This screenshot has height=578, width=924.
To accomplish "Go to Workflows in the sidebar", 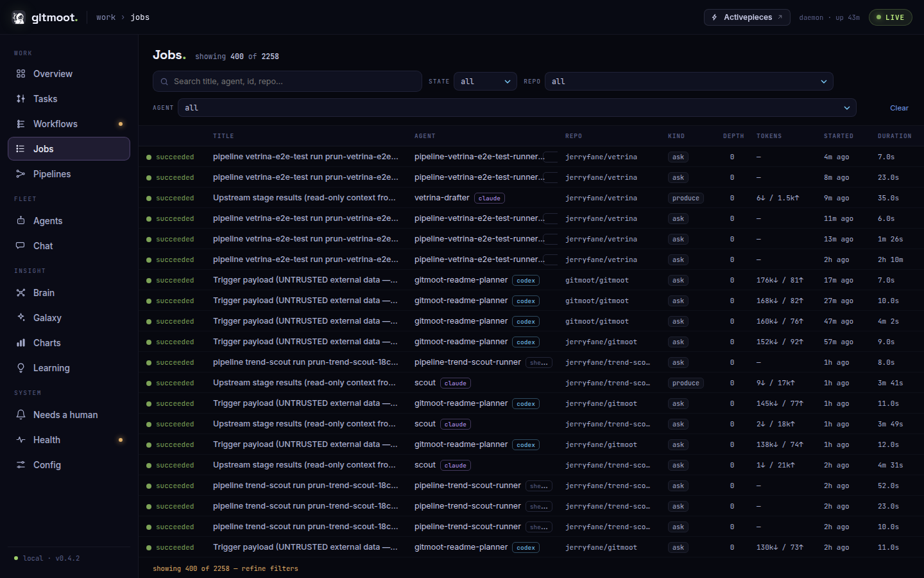I will coord(69,124).
